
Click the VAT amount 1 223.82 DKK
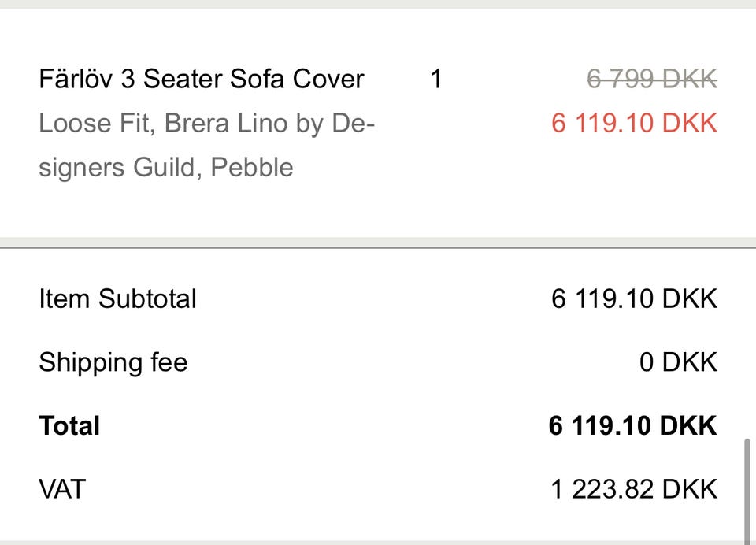[x=634, y=490]
